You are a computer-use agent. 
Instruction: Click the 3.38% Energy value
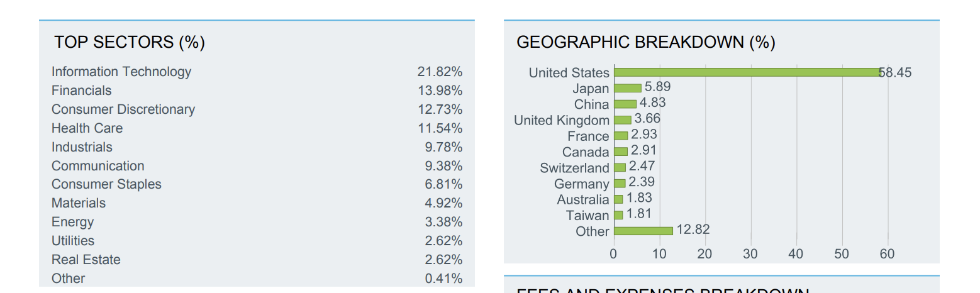click(x=443, y=222)
